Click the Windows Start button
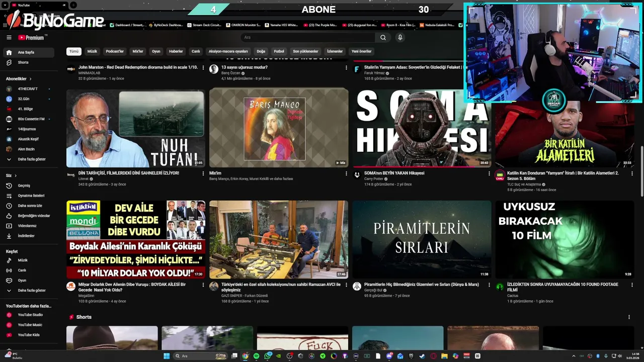Screen dimensions: 644x362 167,356
